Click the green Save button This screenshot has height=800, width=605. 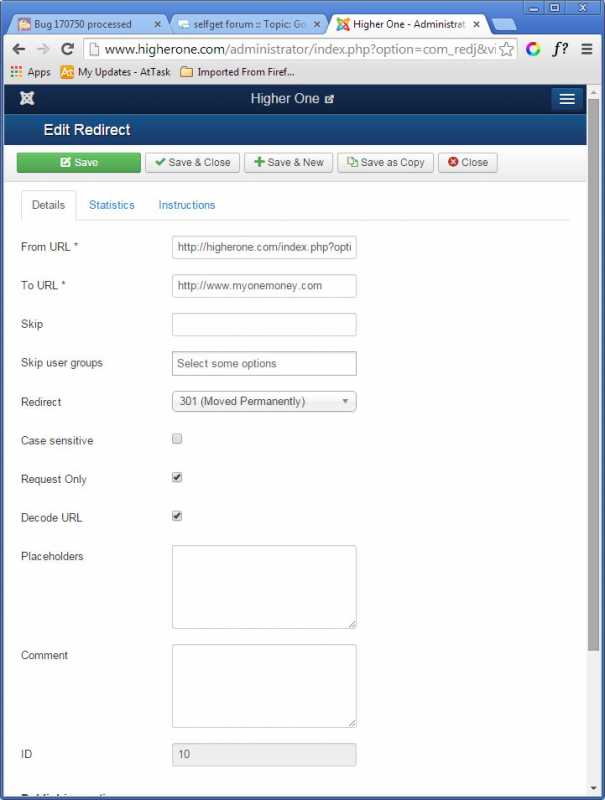pyautogui.click(x=79, y=162)
